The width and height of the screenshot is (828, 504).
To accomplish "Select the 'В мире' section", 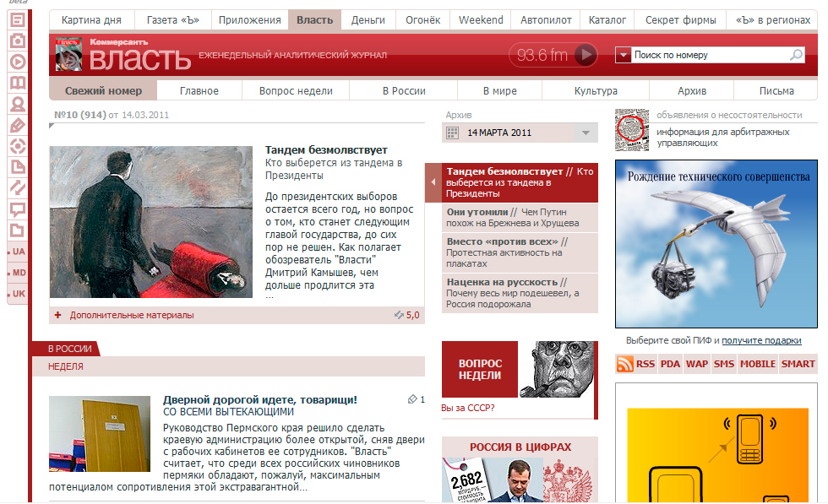I will 499,91.
